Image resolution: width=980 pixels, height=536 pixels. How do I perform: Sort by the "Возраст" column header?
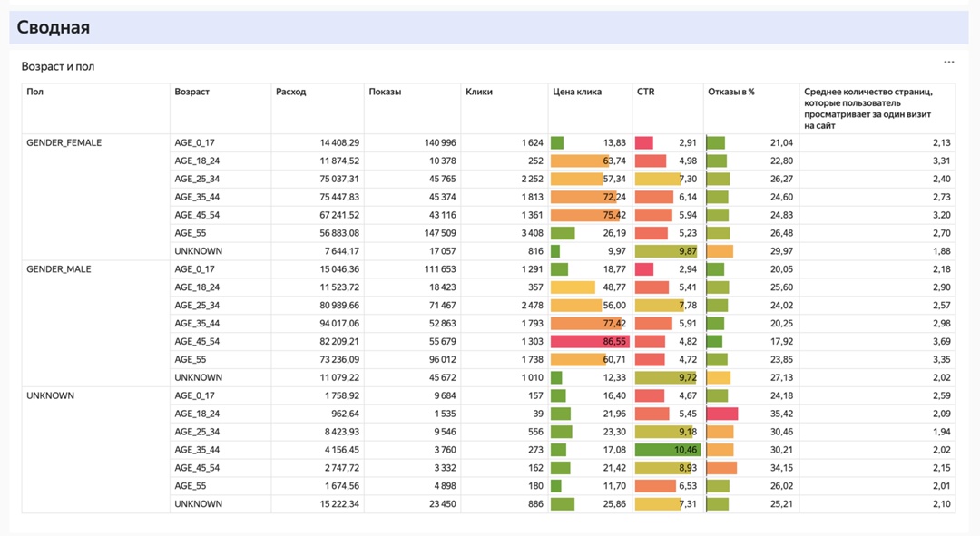pyautogui.click(x=191, y=92)
